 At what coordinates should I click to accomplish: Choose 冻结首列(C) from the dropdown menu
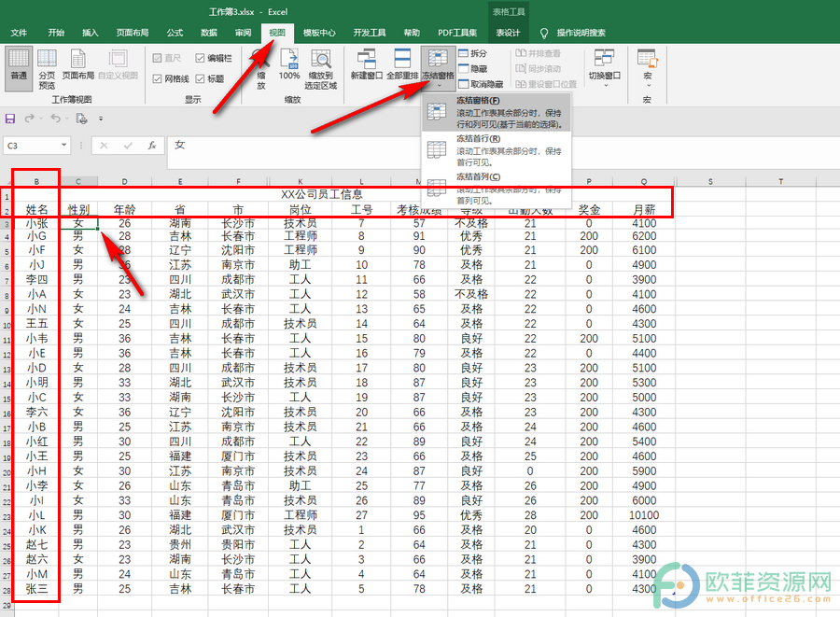click(x=497, y=188)
